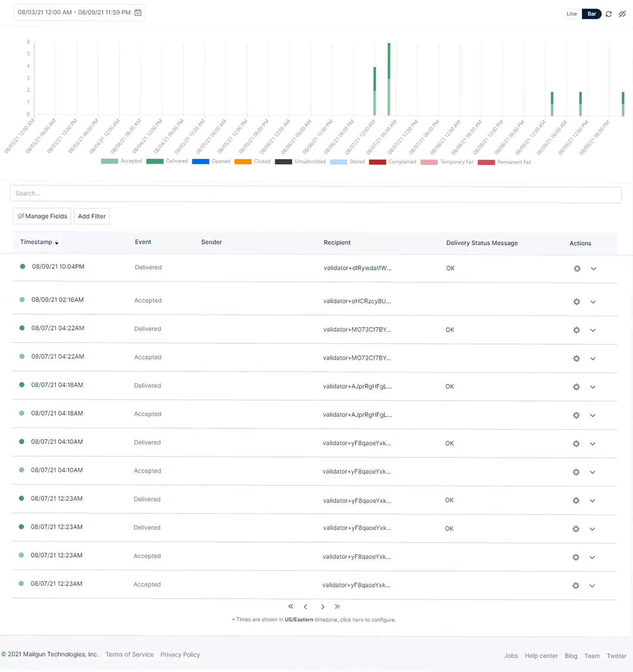633x672 pixels.
Task: Click the Add Filter button
Action: [x=92, y=216]
